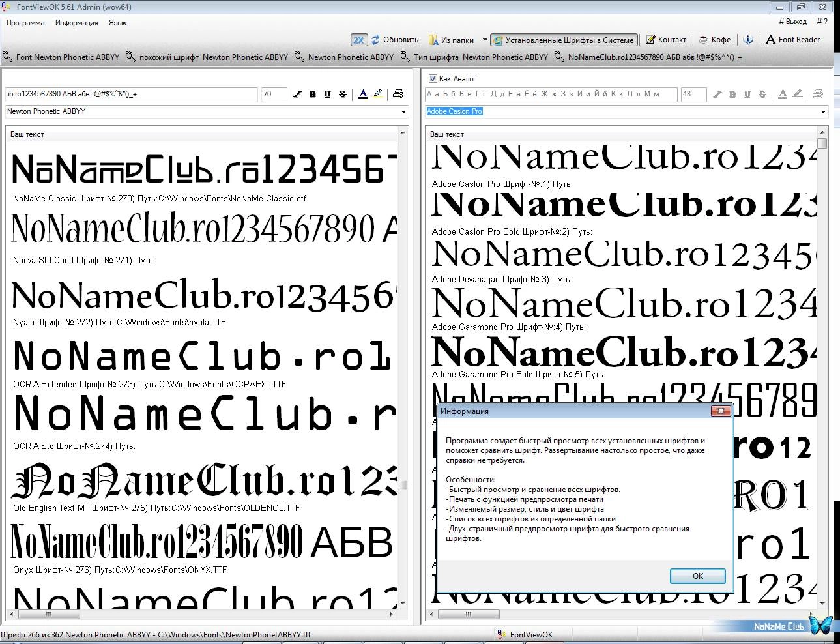Click the left pane vertical scrollbar thumb

[x=403, y=485]
